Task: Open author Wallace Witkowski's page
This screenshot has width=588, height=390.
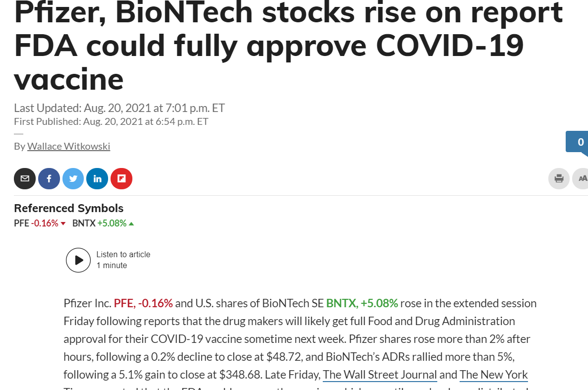Action: 68,146
